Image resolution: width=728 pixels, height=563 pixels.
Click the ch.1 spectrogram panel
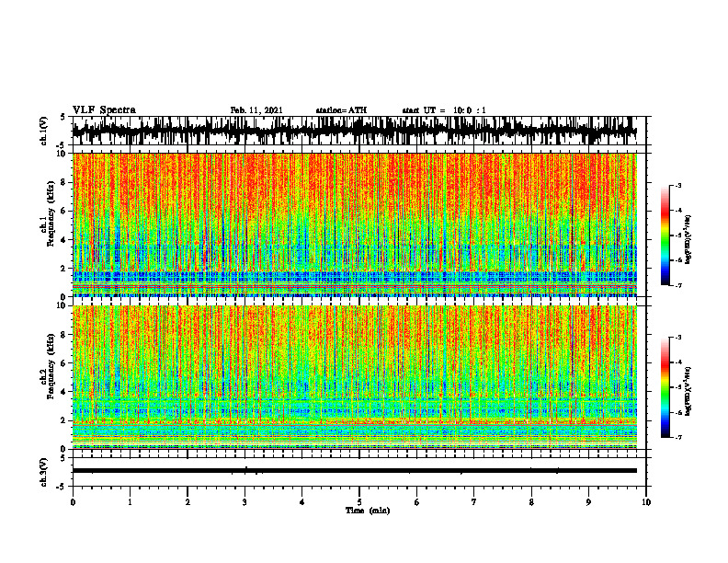[x=355, y=224]
